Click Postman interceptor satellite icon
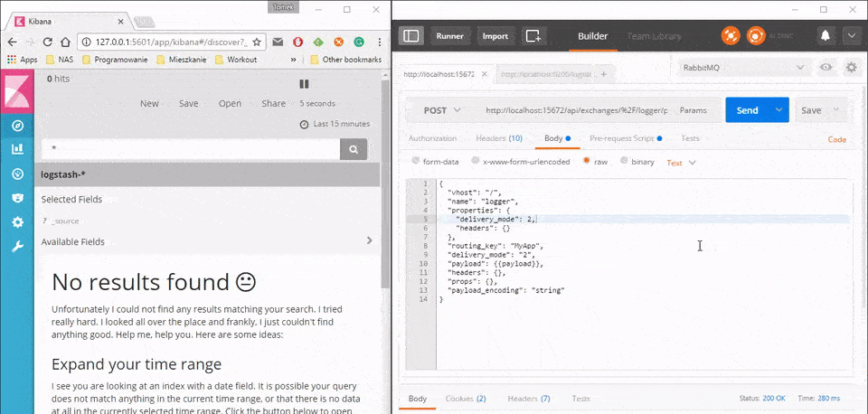 [731, 36]
